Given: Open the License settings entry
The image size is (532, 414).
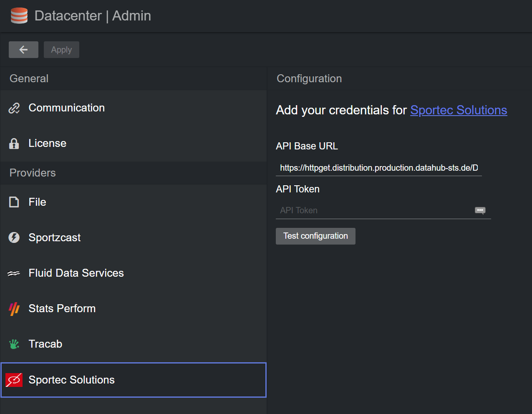Looking at the screenshot, I should click(134, 144).
